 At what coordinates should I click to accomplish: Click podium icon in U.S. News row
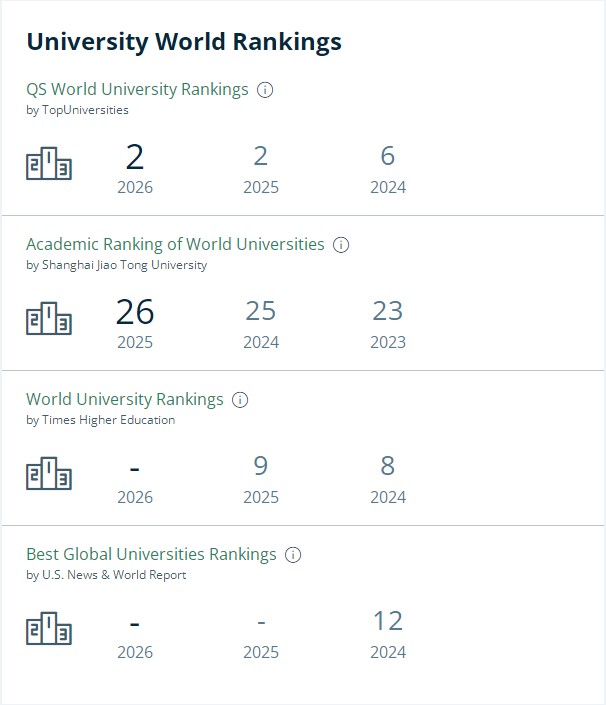point(49,629)
